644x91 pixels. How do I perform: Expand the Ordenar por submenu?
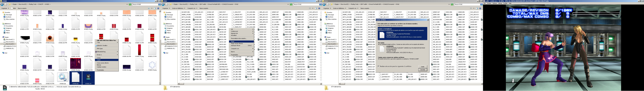point(241,31)
